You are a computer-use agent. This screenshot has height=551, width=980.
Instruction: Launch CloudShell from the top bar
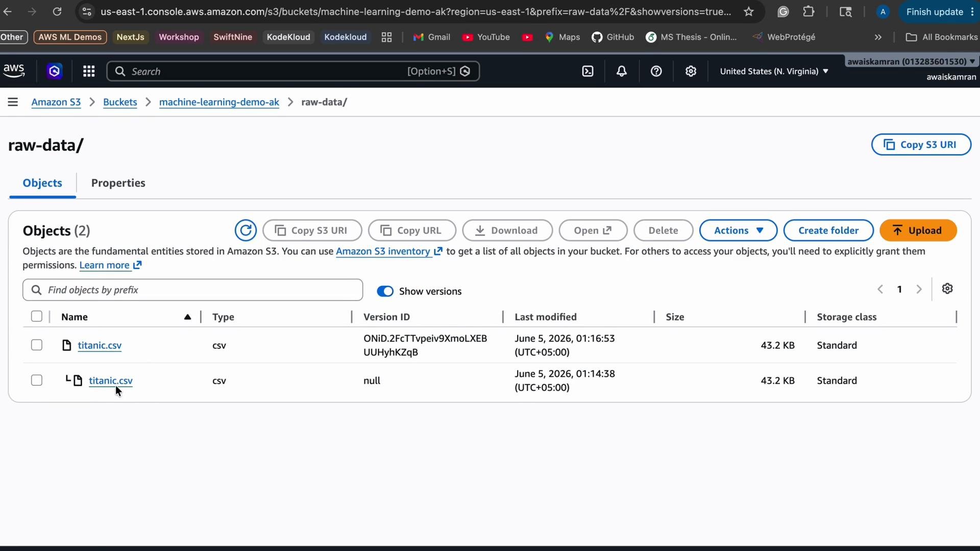(588, 71)
